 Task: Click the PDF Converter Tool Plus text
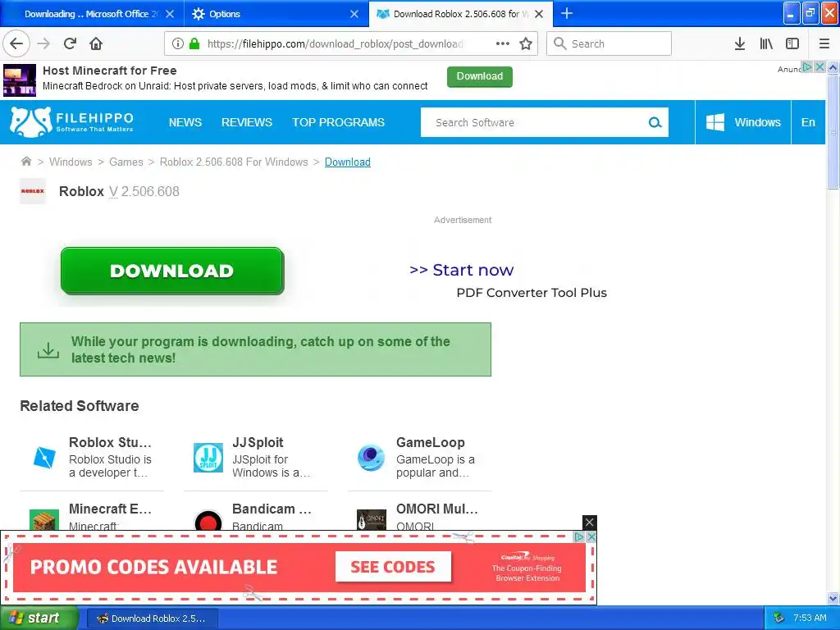point(532,293)
